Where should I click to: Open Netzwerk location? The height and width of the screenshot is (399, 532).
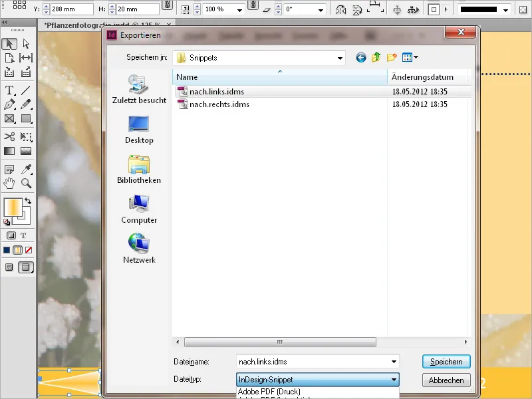click(139, 249)
